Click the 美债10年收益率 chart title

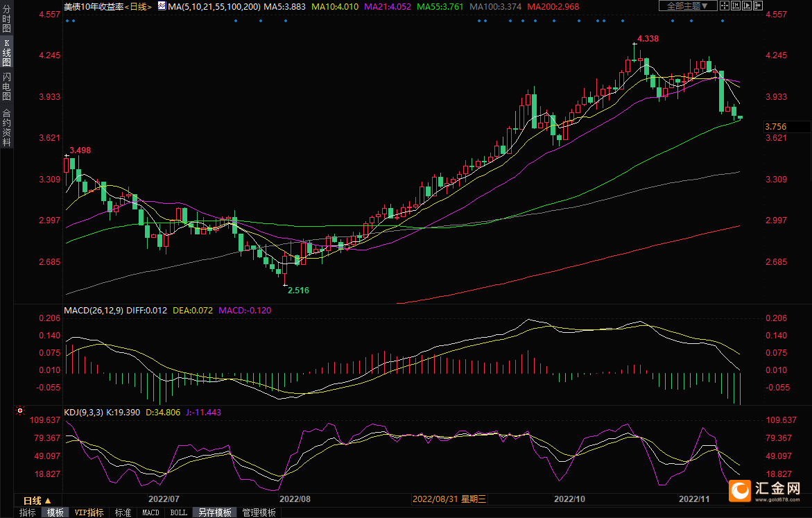[x=94, y=7]
